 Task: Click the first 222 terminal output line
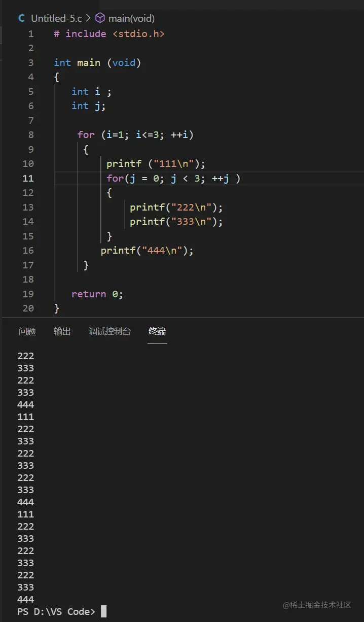(25, 356)
